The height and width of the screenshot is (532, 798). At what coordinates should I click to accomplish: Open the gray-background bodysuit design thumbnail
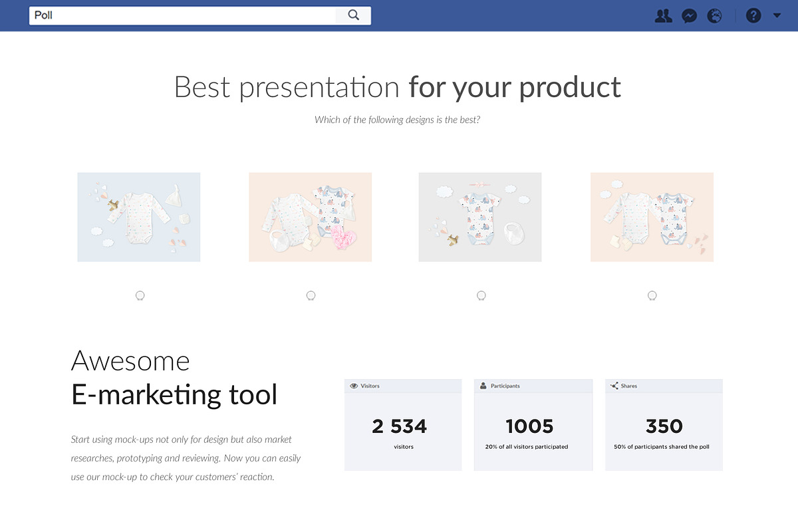point(480,217)
